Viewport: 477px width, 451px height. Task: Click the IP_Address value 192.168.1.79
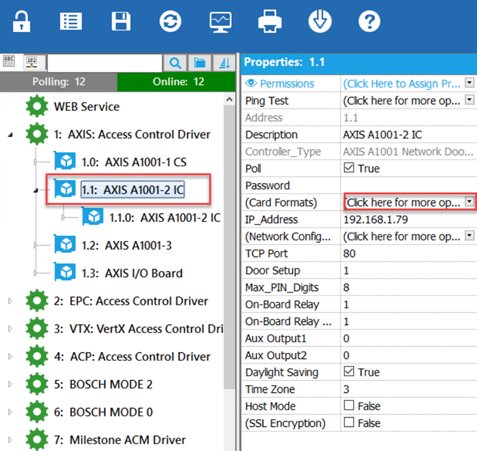click(x=376, y=220)
